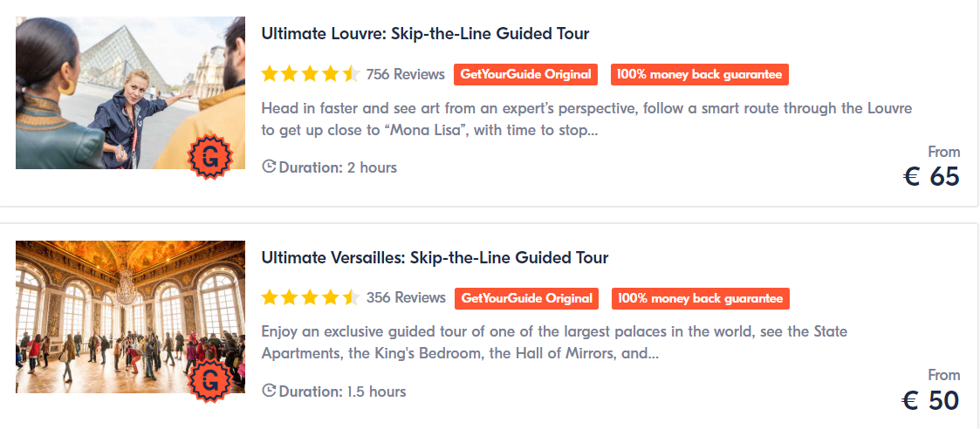This screenshot has height=429, width=980.
Task: Click 100% money back guarantee on Louvre tour
Action: [x=699, y=74]
